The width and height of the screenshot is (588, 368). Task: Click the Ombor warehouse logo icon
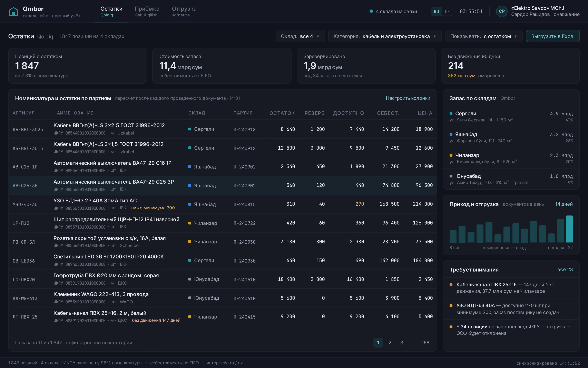pyautogui.click(x=13, y=11)
